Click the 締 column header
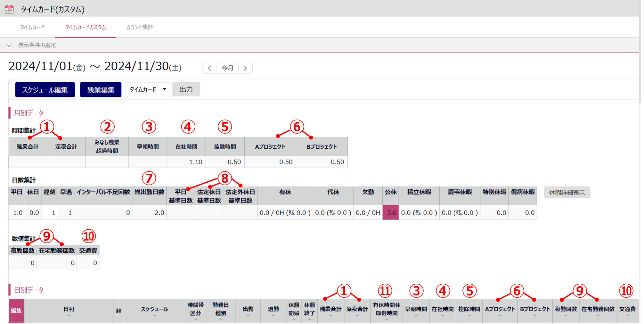The width and height of the screenshot is (644, 324). tap(119, 310)
